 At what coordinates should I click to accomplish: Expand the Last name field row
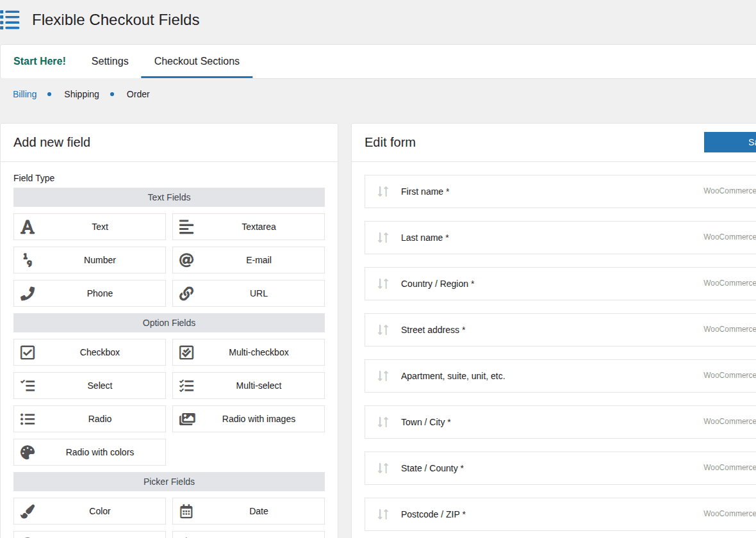560,238
